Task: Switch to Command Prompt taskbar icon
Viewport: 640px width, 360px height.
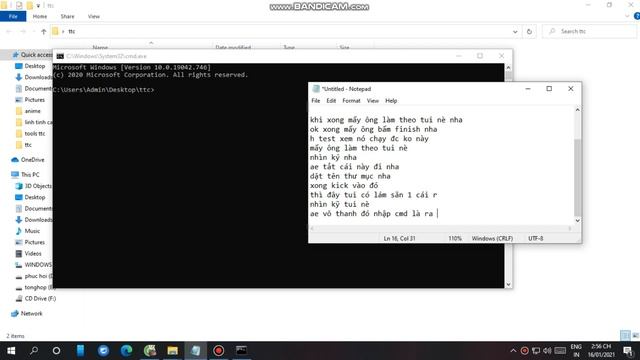Action: click(241, 350)
